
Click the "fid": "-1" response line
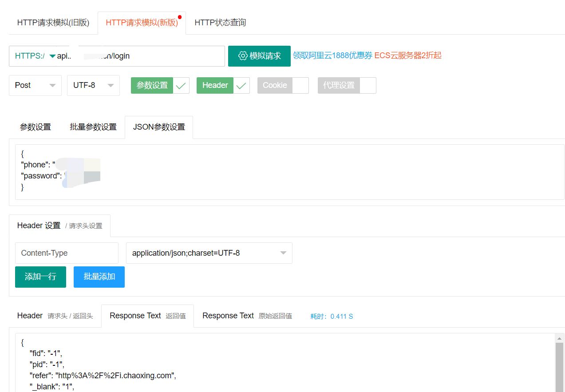pyautogui.click(x=46, y=353)
